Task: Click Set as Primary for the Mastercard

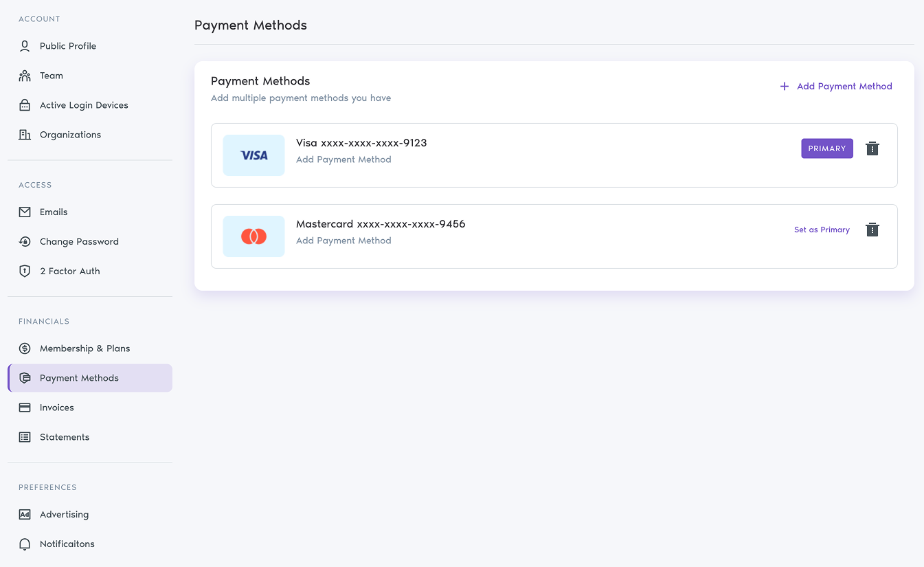Action: (822, 230)
